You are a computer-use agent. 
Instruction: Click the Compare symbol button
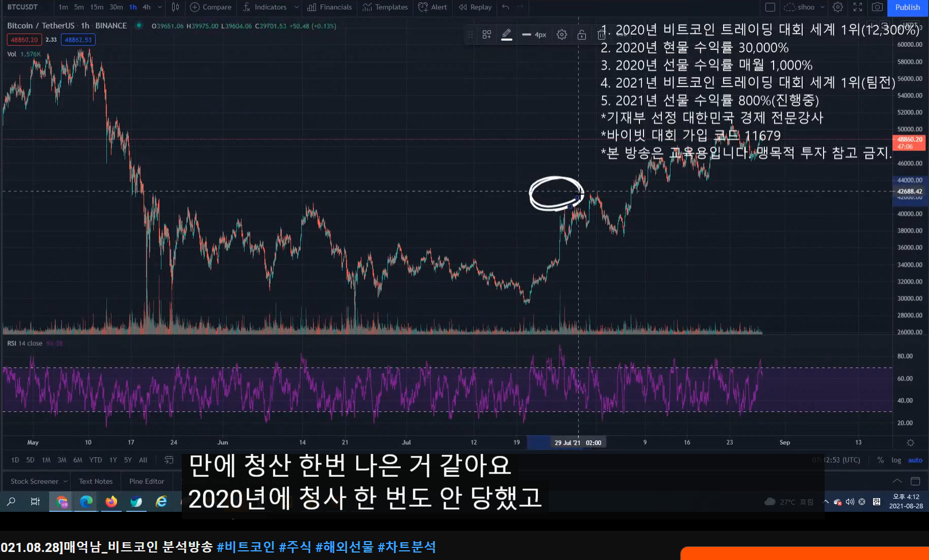pyautogui.click(x=210, y=7)
